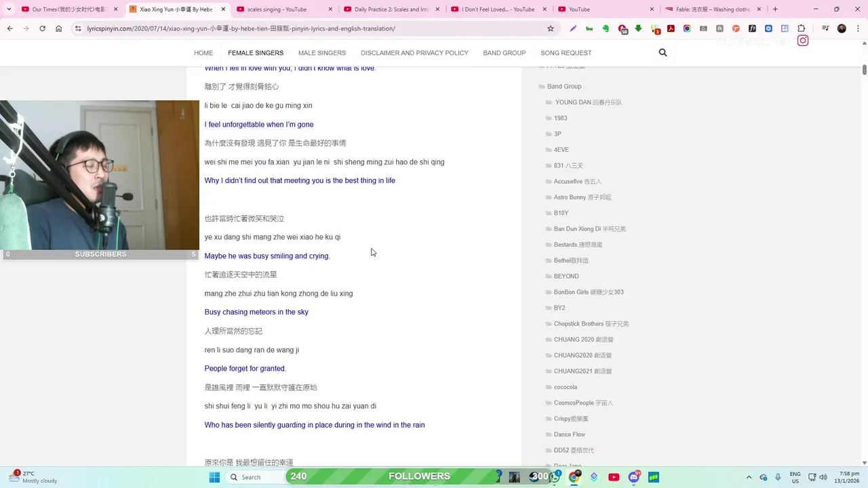Open BEYOND band link
The height and width of the screenshot is (488, 868).
pos(566,277)
